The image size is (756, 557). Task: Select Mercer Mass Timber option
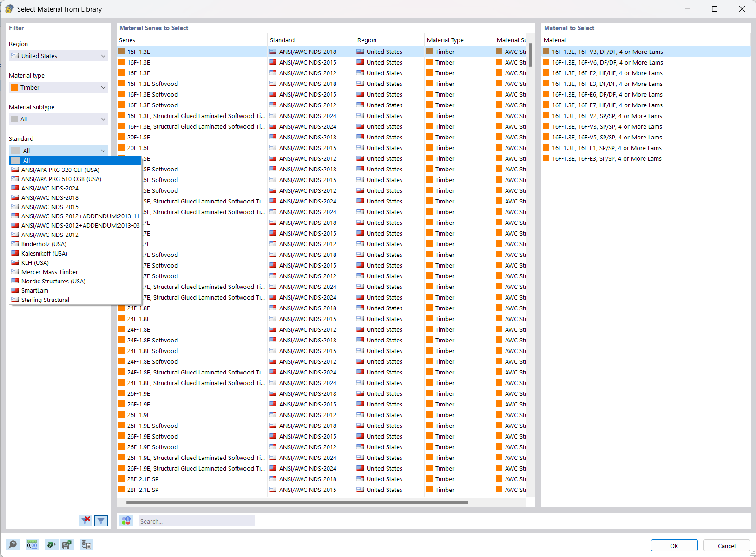pos(75,272)
